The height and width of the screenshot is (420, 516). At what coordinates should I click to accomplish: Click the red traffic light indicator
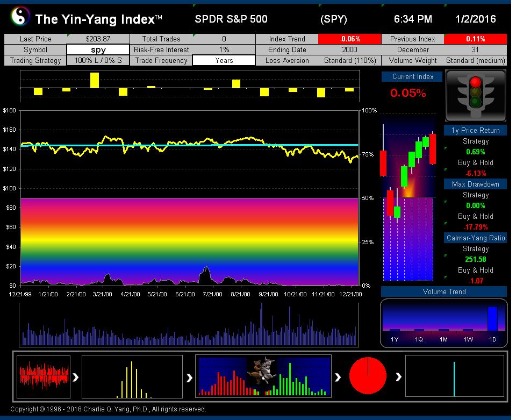tap(476, 82)
